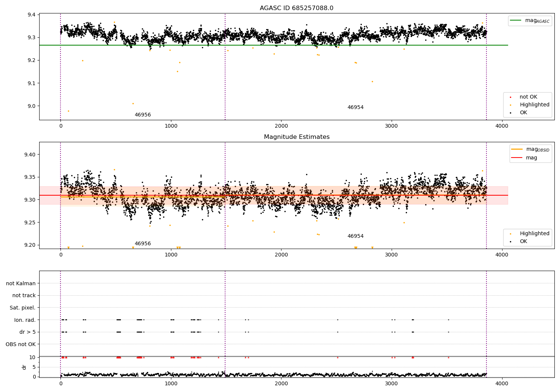This screenshot has width=560, height=392.
Task: Click the 9.0 y-axis tick of top plot
Action: 32,106
